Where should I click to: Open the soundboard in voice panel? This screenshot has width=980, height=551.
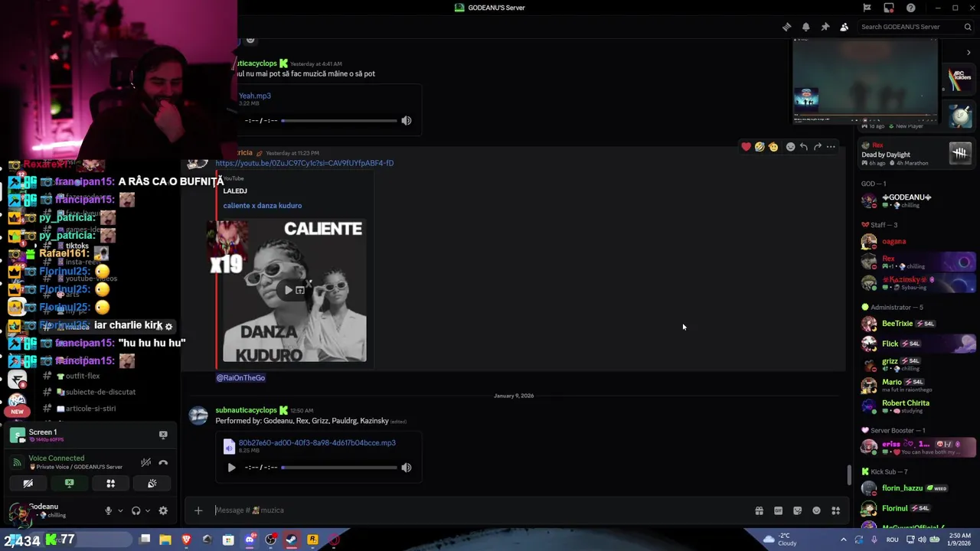pos(152,483)
